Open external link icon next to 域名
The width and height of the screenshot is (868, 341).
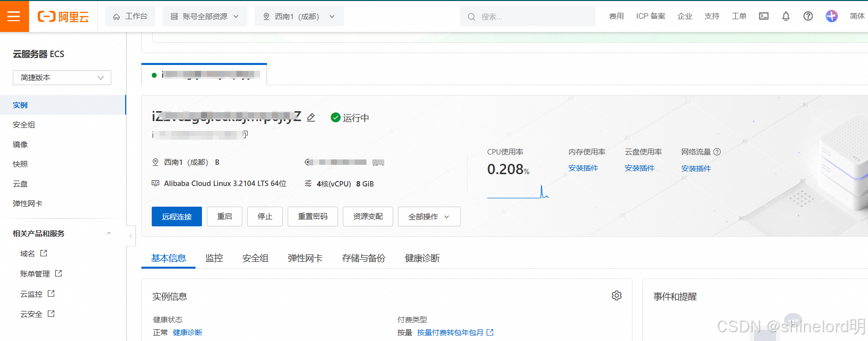(x=44, y=253)
